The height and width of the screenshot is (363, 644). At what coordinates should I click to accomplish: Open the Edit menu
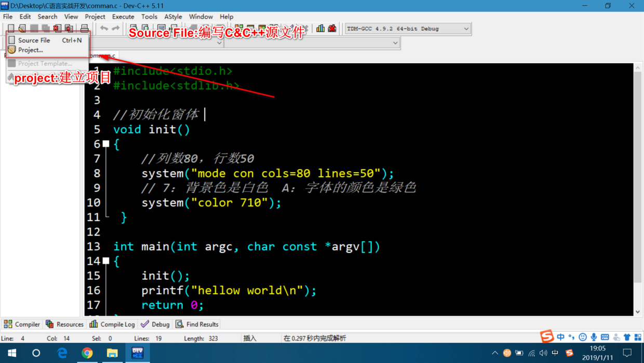25,17
